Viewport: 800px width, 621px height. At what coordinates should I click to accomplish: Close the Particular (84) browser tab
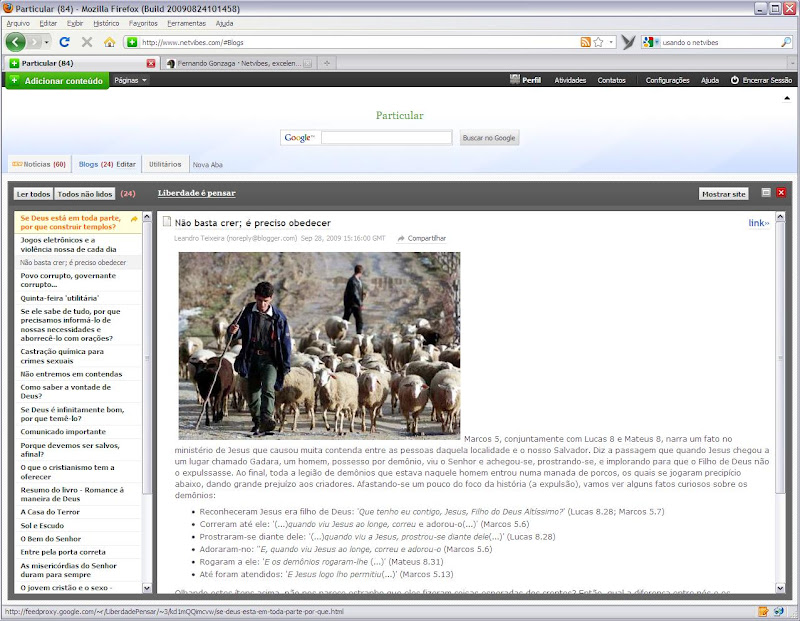tap(151, 63)
